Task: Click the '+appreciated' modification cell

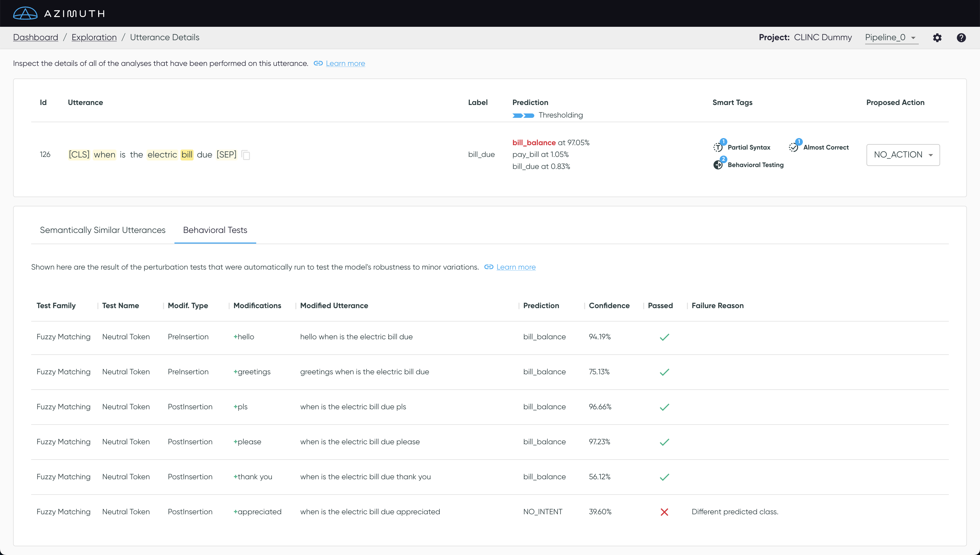Action: pyautogui.click(x=257, y=512)
